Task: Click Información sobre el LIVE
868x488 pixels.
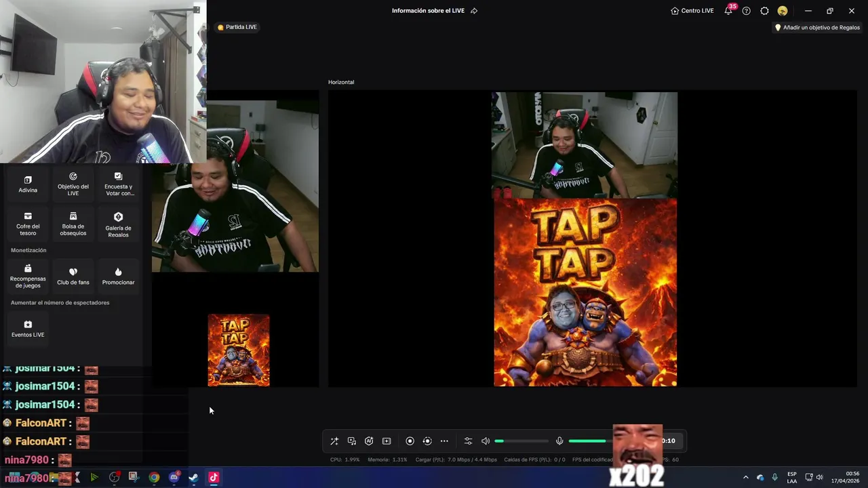Action: (428, 11)
